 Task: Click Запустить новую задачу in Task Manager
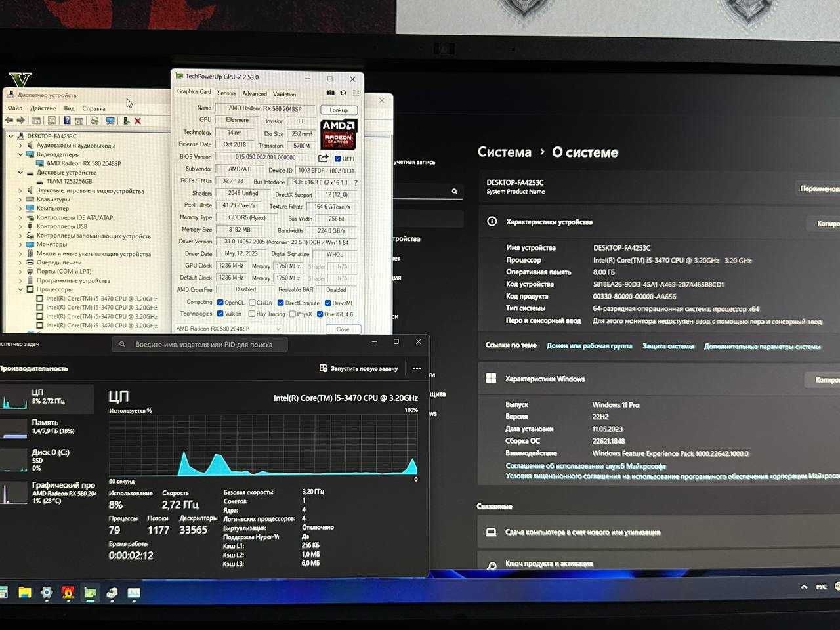359,368
